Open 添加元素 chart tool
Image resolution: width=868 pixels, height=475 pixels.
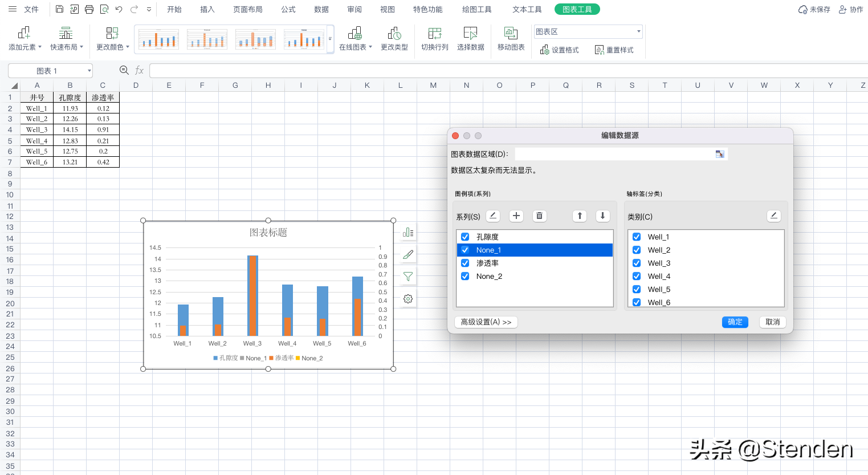click(25, 39)
